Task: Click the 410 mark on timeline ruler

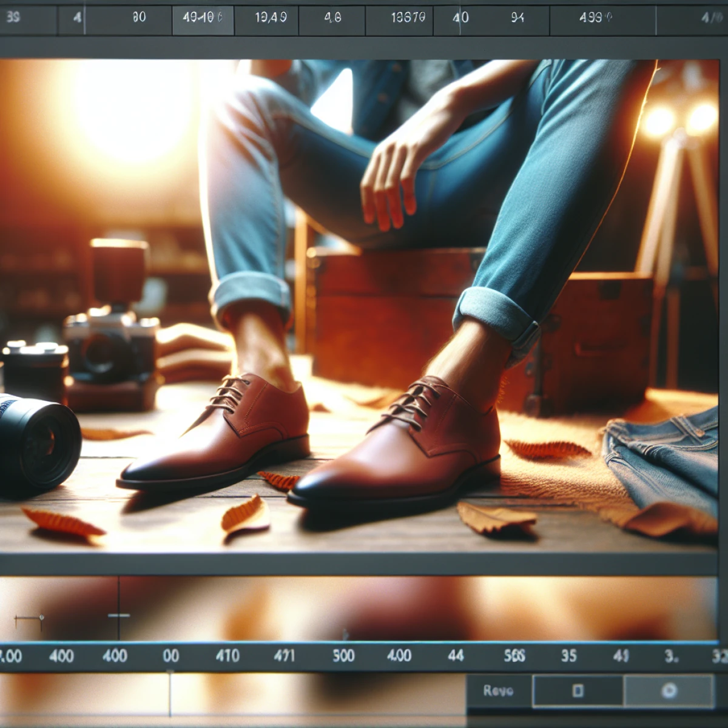Action: (227, 655)
